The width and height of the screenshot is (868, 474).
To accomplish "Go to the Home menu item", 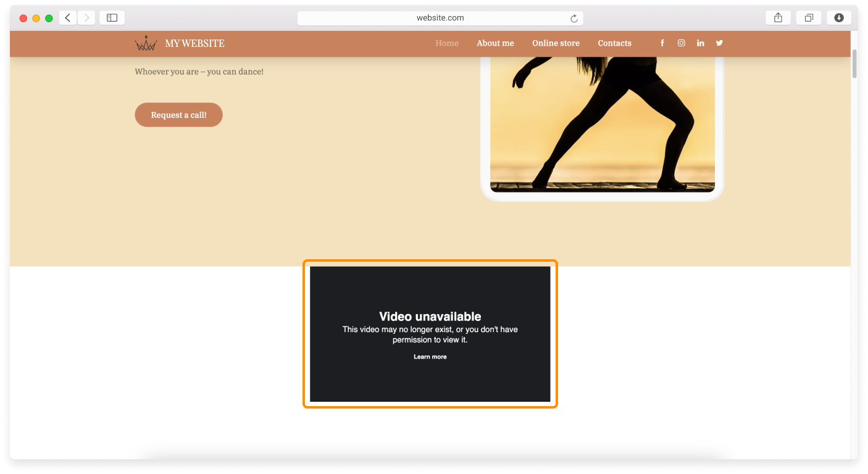I will (x=447, y=43).
